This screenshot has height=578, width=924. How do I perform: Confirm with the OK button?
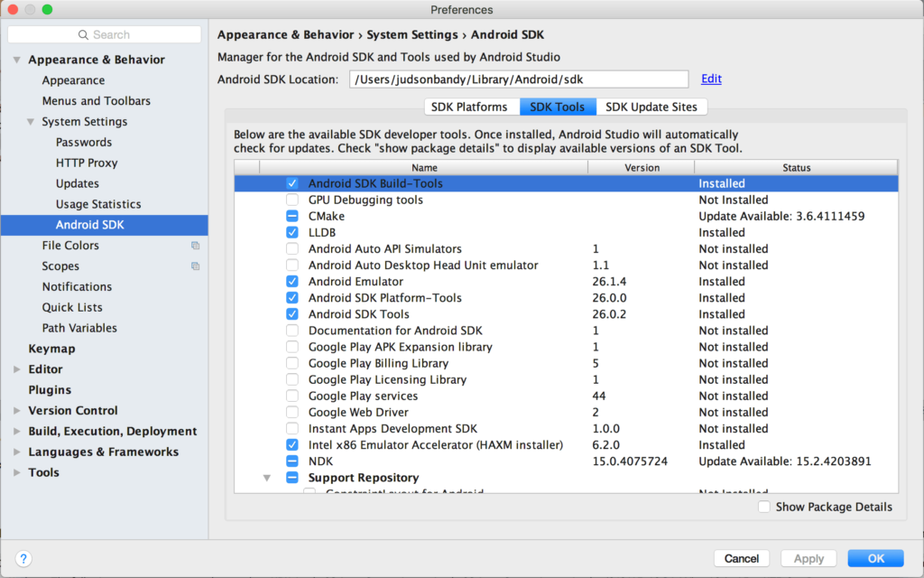click(x=875, y=558)
